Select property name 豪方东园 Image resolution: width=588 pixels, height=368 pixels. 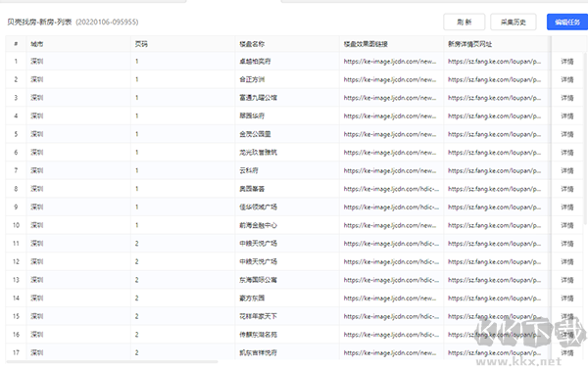pos(252,298)
